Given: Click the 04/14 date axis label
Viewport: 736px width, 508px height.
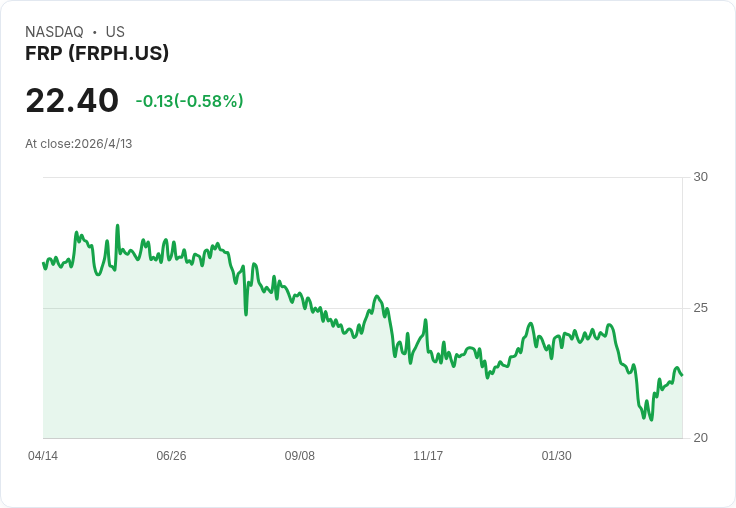Looking at the screenshot, I should pyautogui.click(x=43, y=455).
